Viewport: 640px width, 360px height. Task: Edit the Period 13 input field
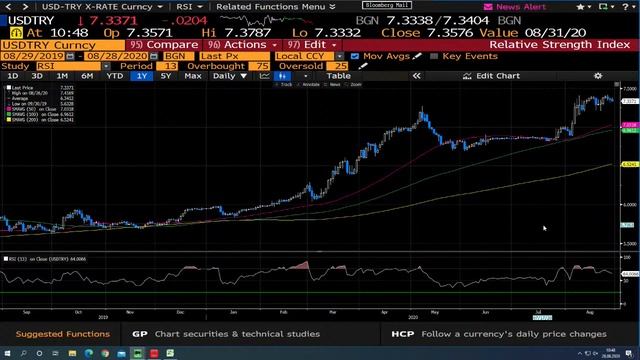(x=167, y=66)
